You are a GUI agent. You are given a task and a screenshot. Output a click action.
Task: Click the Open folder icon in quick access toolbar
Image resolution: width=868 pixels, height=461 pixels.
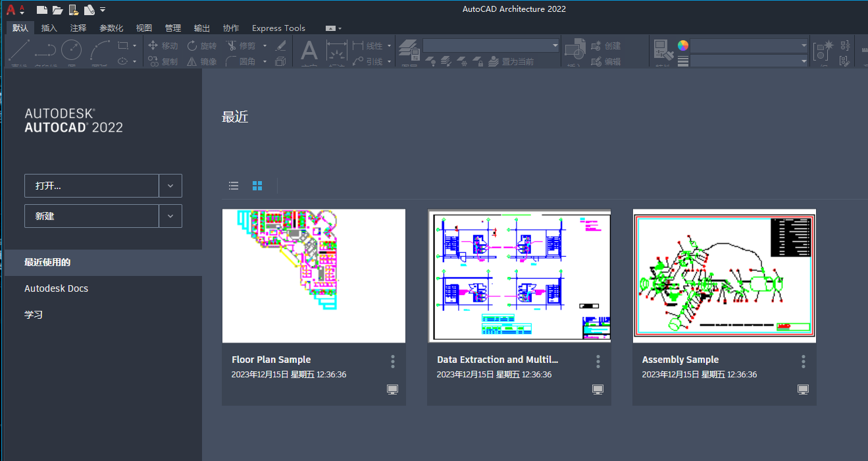tap(58, 9)
